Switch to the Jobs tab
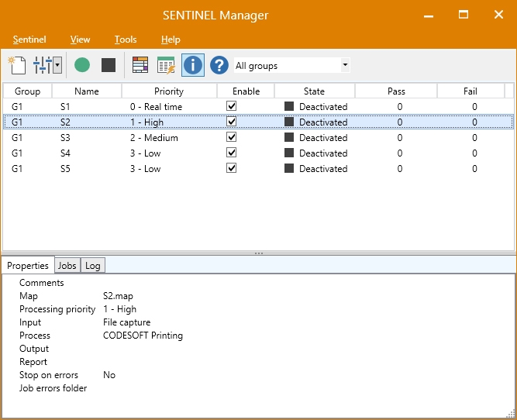 click(x=67, y=266)
